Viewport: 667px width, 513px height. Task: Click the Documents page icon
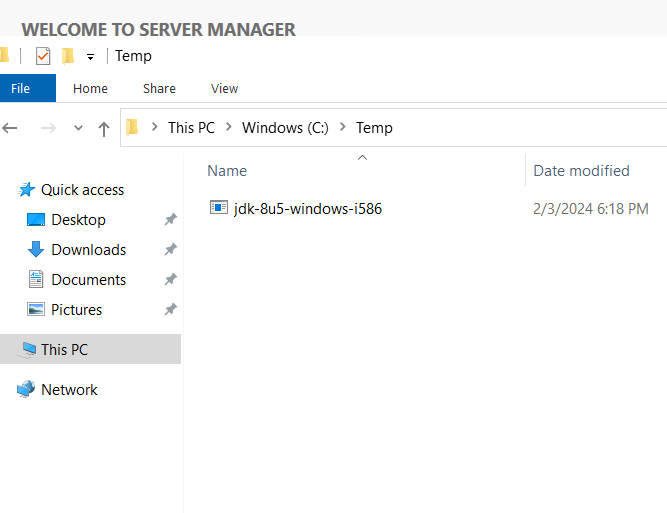point(36,279)
